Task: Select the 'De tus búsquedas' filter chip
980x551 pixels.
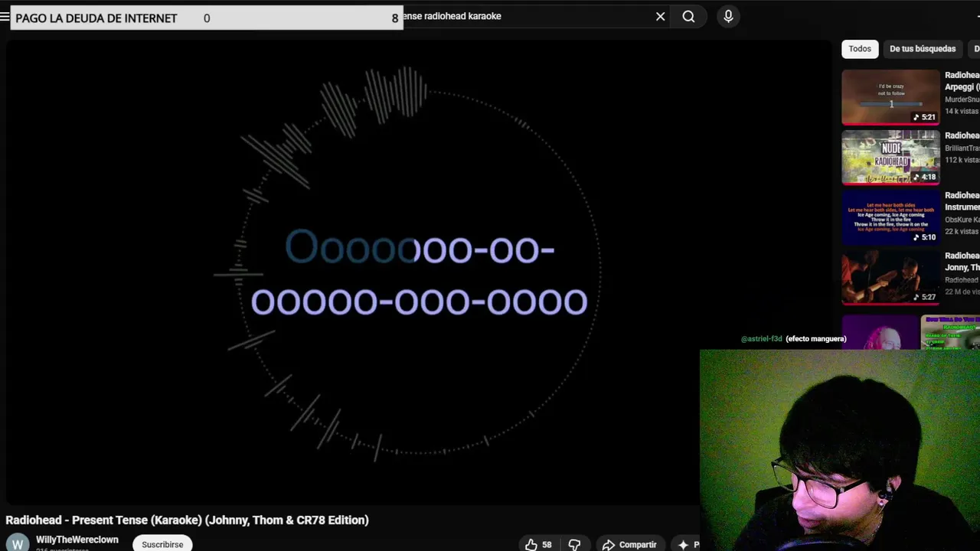Action: coord(923,49)
